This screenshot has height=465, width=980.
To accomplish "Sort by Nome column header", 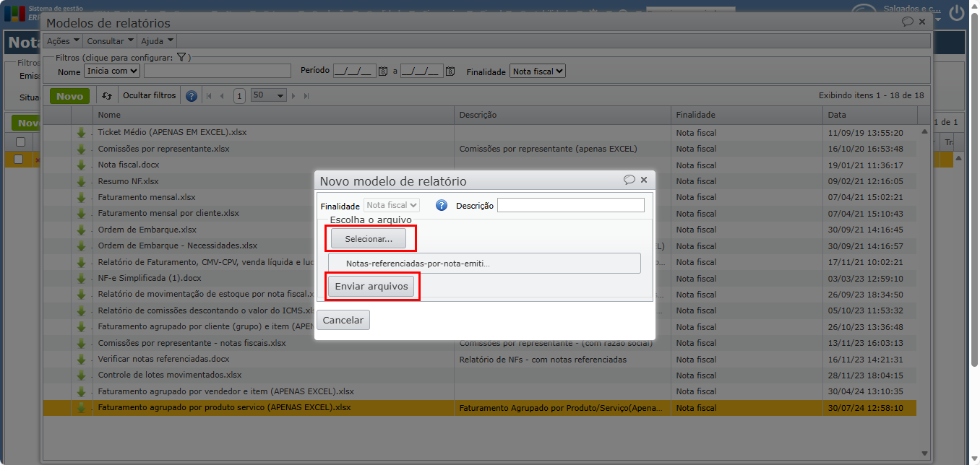I will (x=273, y=115).
